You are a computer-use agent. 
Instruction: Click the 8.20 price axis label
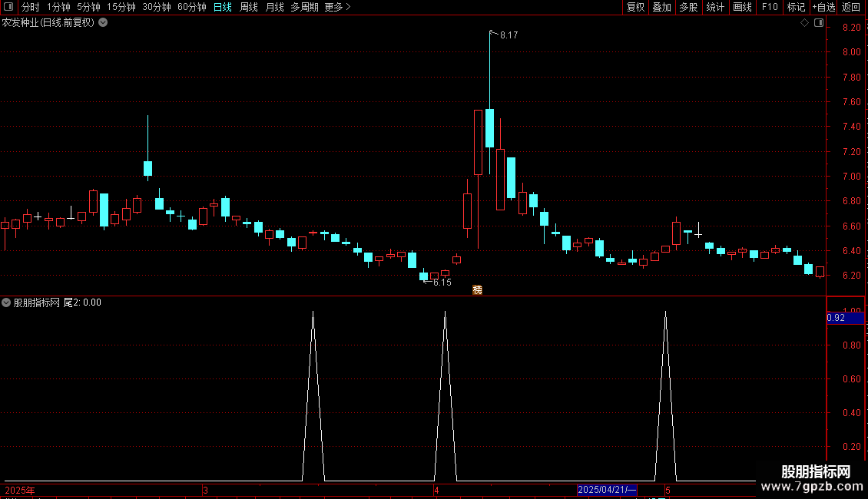[851, 28]
